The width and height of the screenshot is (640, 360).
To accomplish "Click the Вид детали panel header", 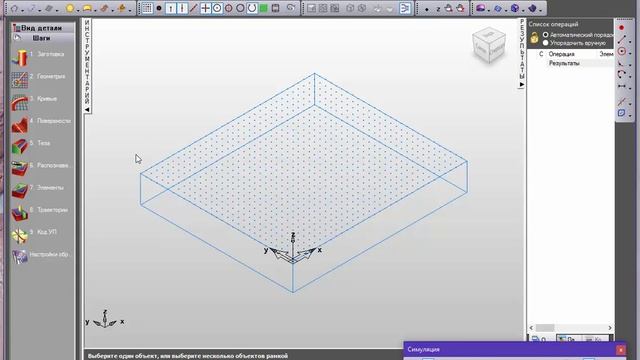I will (42, 28).
